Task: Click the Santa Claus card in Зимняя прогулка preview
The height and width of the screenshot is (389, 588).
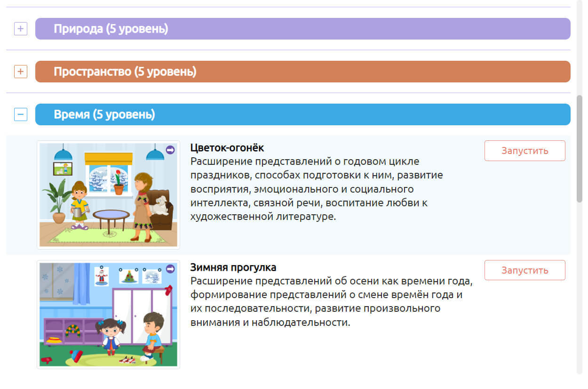Action: (x=102, y=276)
